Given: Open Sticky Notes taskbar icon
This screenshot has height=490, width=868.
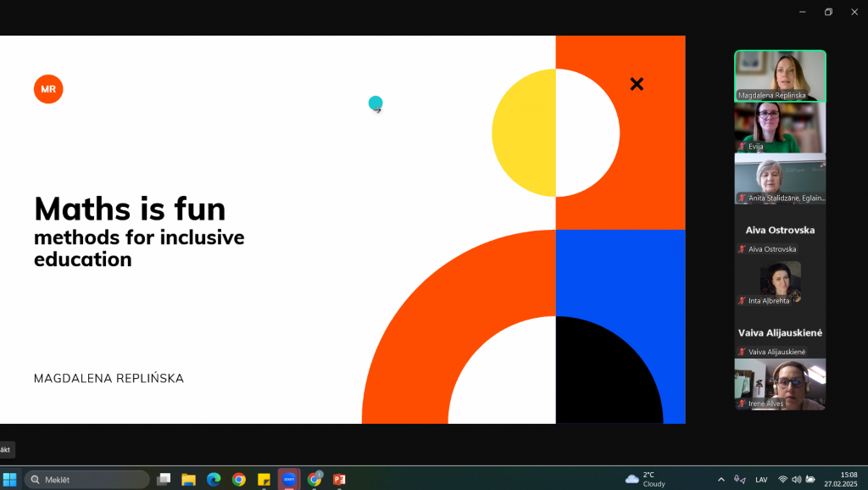Looking at the screenshot, I should coord(264,479).
